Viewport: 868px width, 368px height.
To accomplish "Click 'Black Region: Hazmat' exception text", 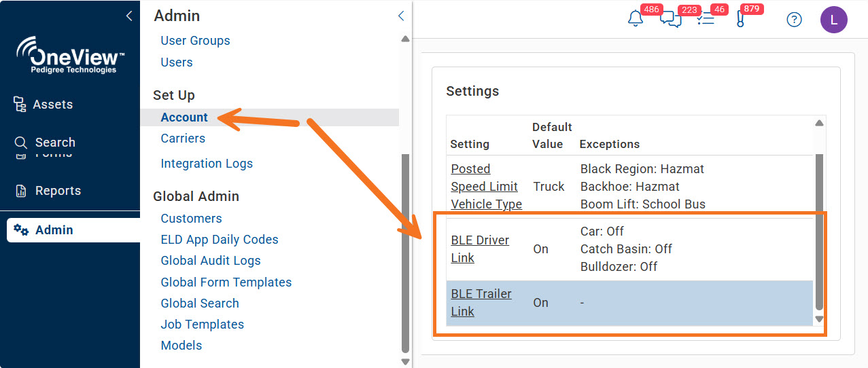I will [642, 169].
